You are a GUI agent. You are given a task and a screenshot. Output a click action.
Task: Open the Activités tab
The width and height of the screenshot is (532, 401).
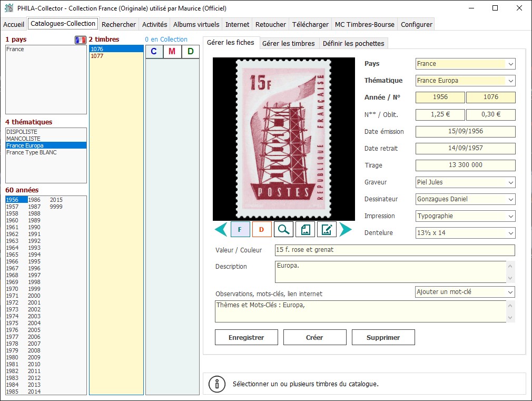(154, 24)
